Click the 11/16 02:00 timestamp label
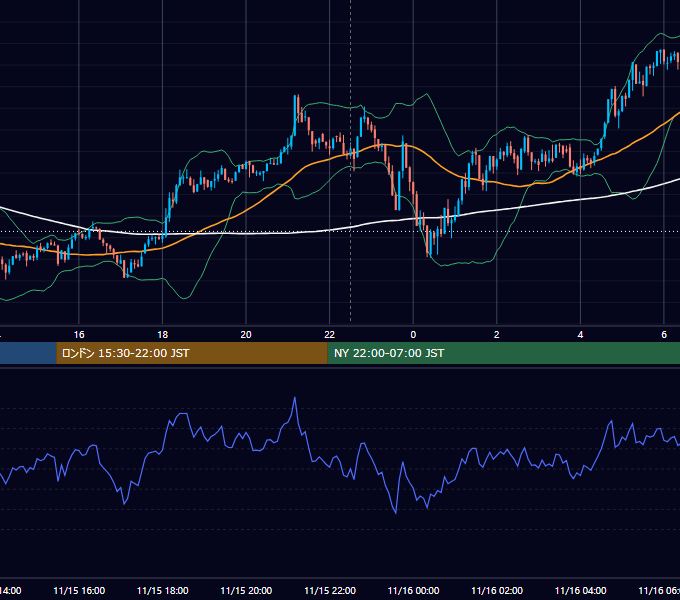This screenshot has width=680, height=600. (x=497, y=590)
